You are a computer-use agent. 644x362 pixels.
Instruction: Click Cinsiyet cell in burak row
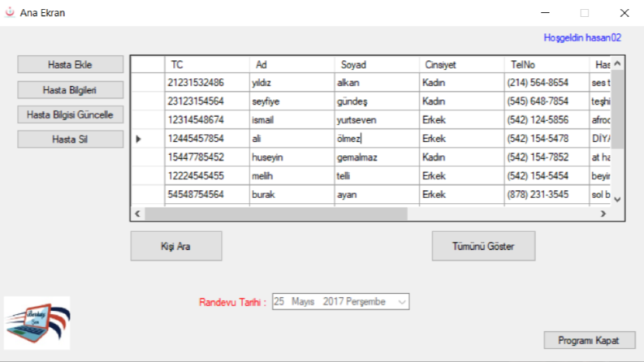tap(461, 195)
